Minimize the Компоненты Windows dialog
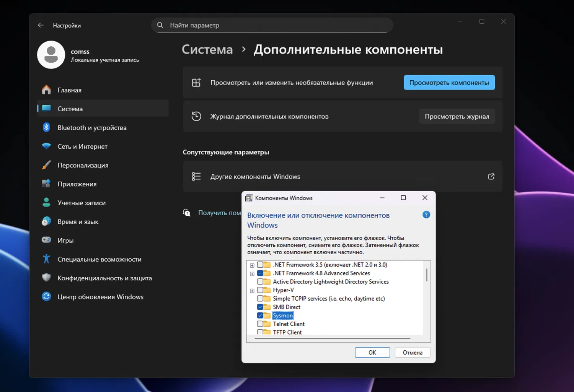574x392 pixels. (382, 198)
